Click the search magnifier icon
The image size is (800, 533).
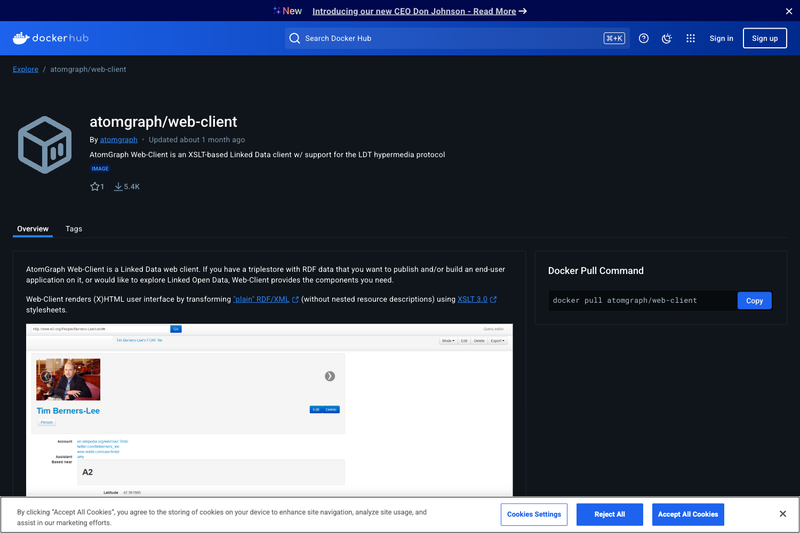pos(294,38)
